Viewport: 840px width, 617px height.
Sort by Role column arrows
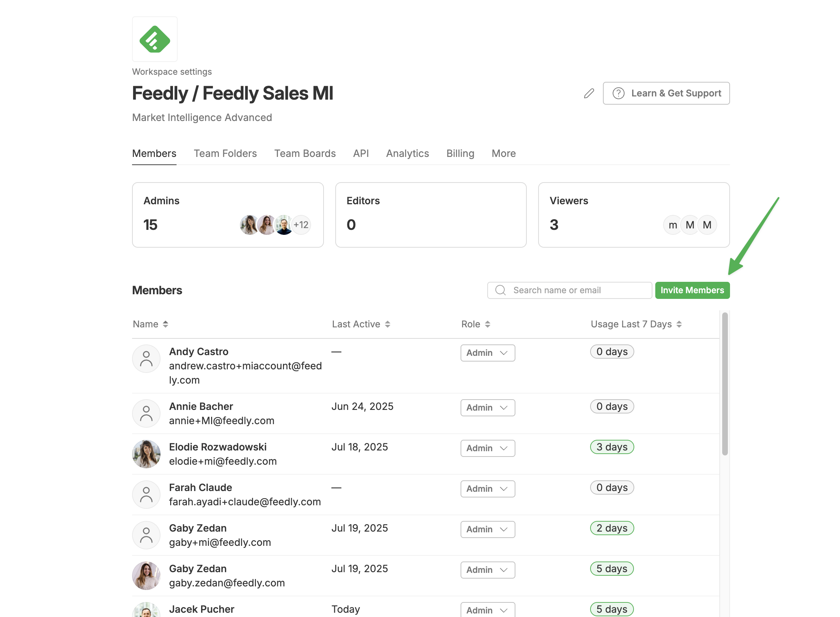point(487,324)
